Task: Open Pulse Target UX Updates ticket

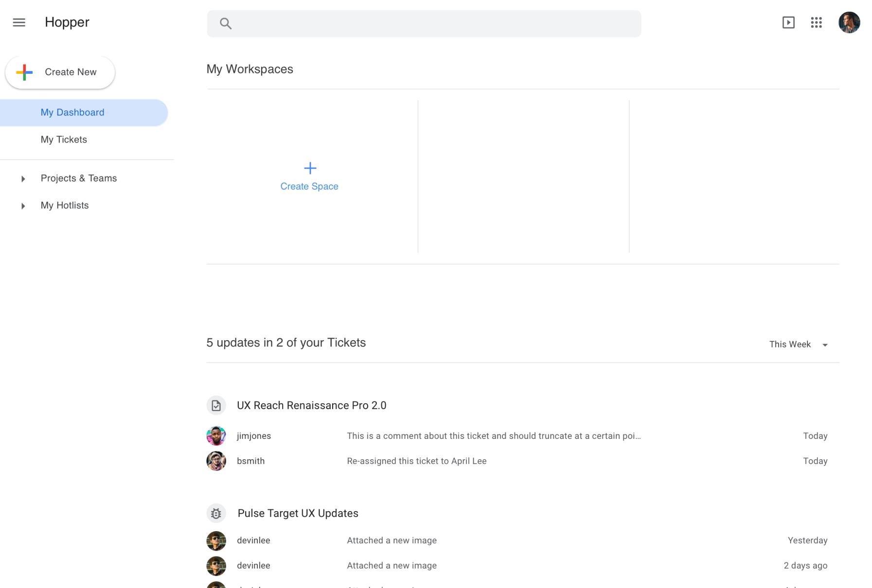Action: click(298, 513)
